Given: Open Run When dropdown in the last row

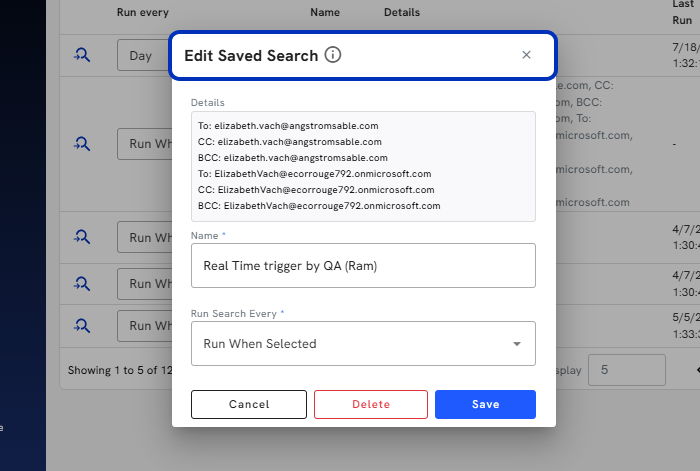Looking at the screenshot, I should [145, 326].
